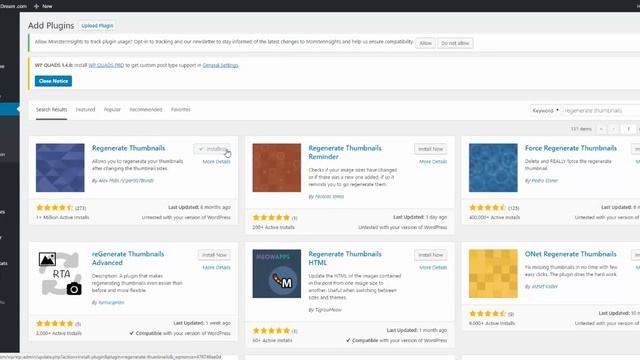The width and height of the screenshot is (640, 360).
Task: Open More Details for Regenerate Thumbnails Reminder
Action: 433,162
